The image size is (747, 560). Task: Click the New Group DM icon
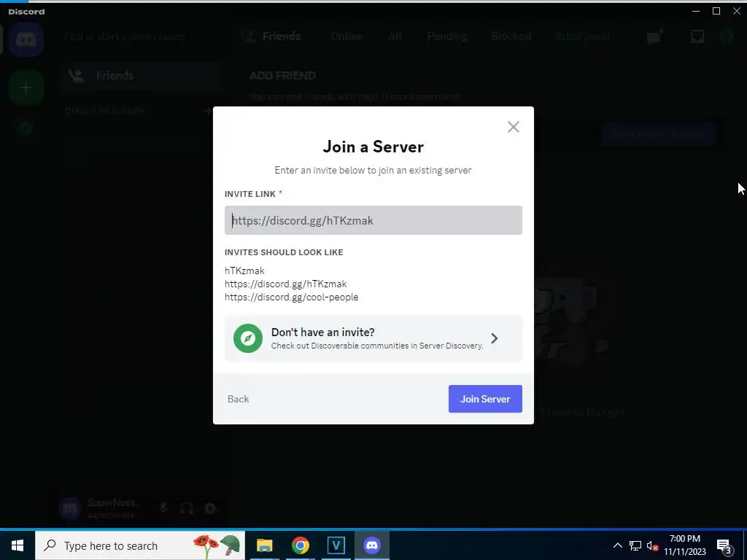pos(656,36)
